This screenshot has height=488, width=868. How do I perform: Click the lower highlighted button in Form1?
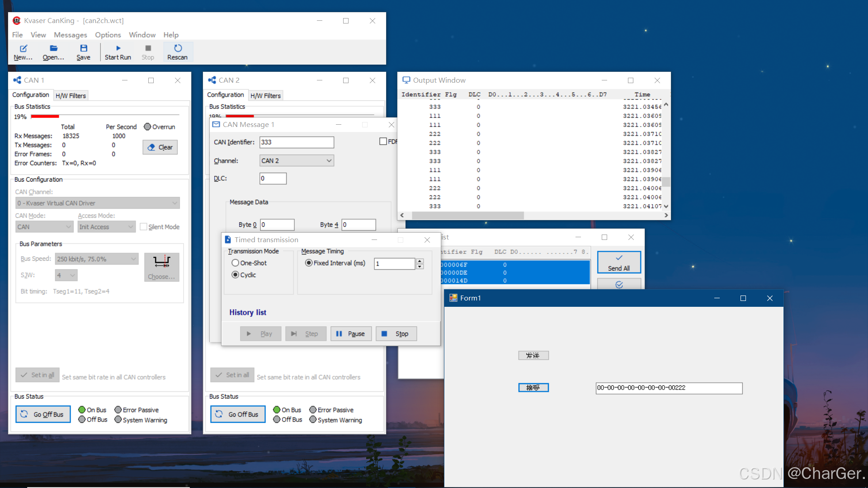click(x=533, y=388)
